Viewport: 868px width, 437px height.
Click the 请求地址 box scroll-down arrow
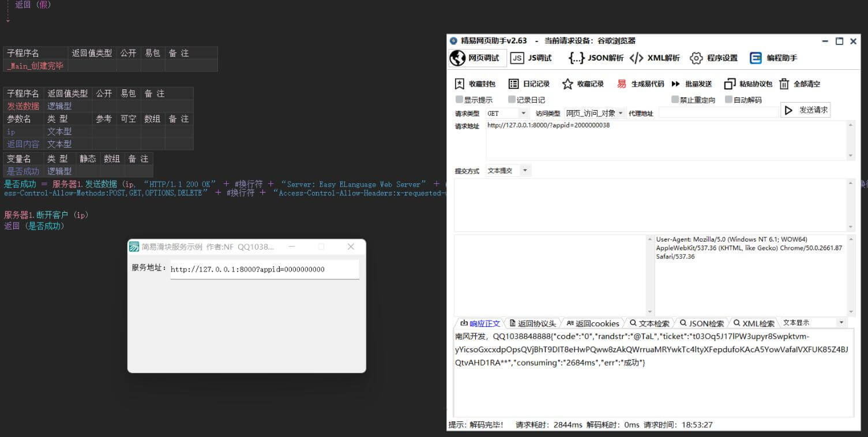(851, 156)
